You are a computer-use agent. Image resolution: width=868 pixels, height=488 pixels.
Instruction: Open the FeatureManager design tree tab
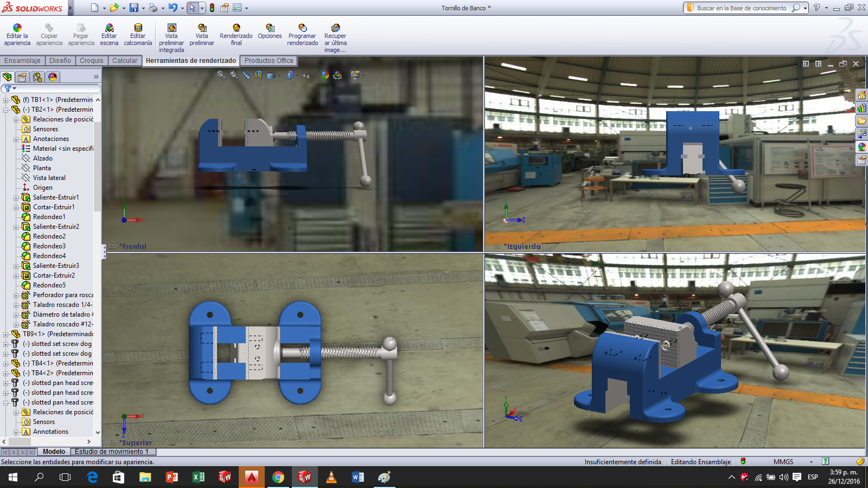coord(7,77)
